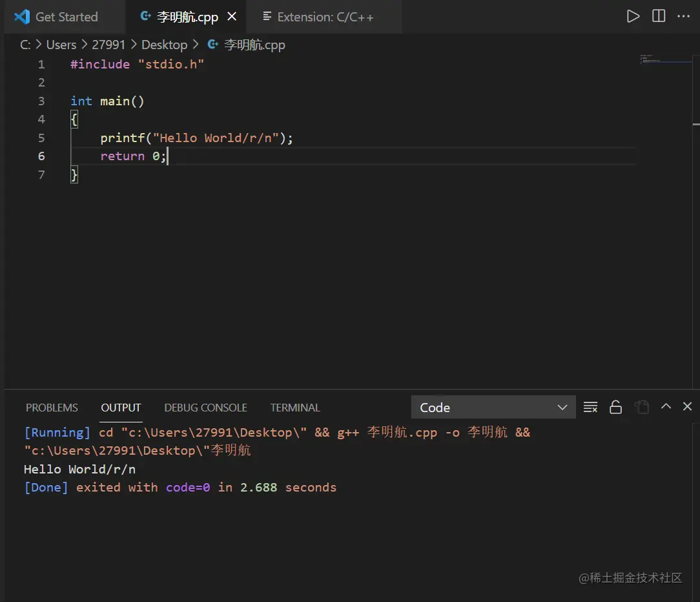Toggle output auto-scroll lock
The height and width of the screenshot is (602, 700).
(615, 407)
